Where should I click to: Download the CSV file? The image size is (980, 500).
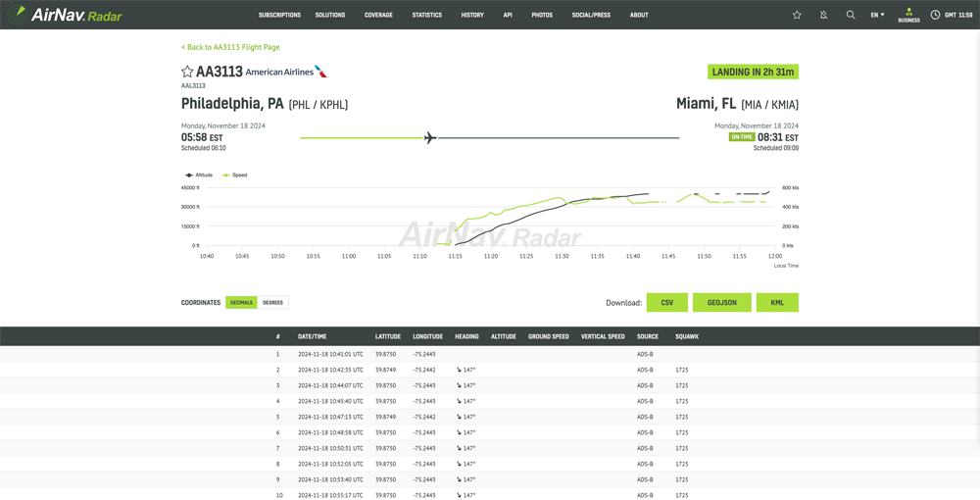[x=666, y=303]
